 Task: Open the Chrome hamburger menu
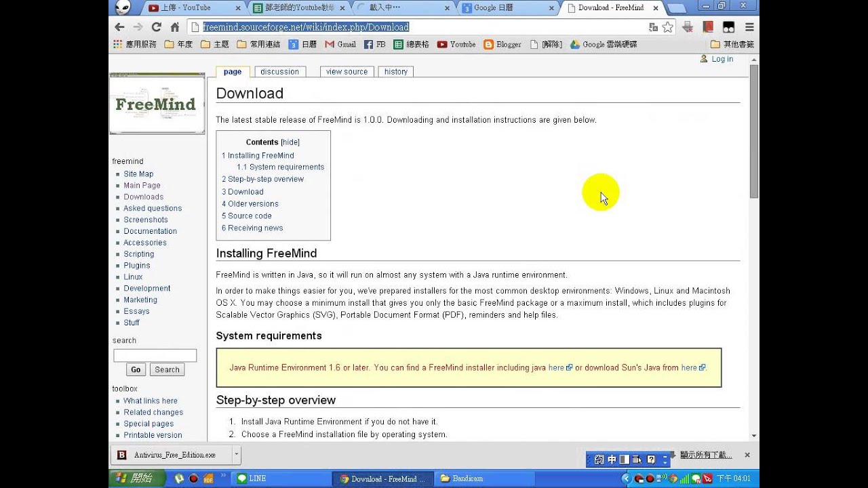pyautogui.click(x=749, y=27)
